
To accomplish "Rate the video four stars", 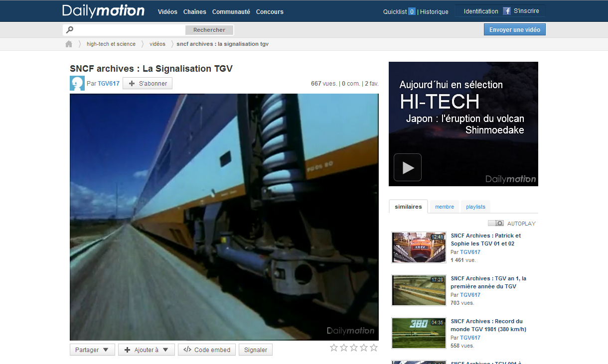I will pos(364,348).
